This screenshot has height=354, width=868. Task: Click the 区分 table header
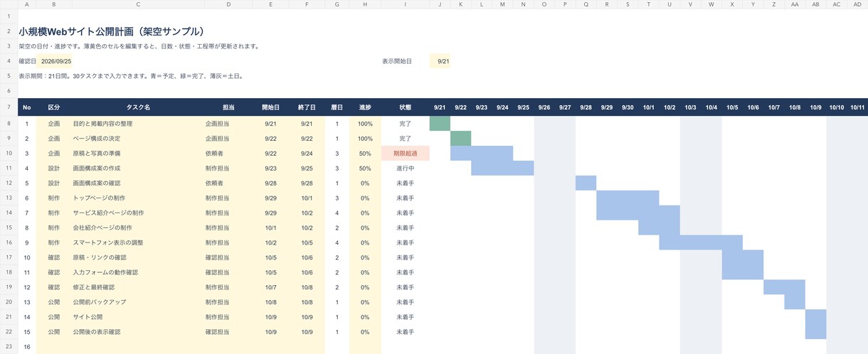pos(54,107)
